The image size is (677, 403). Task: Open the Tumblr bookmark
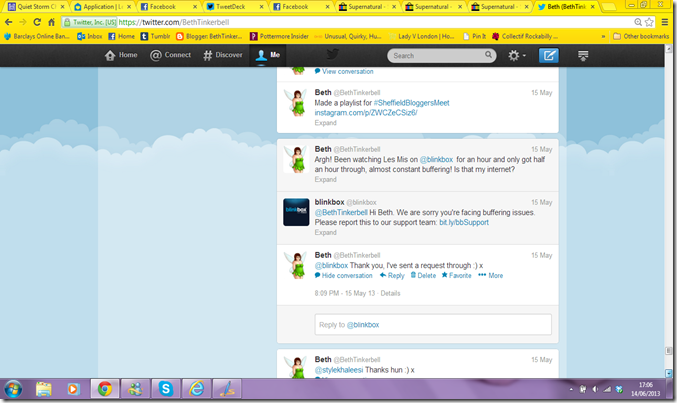(155, 36)
